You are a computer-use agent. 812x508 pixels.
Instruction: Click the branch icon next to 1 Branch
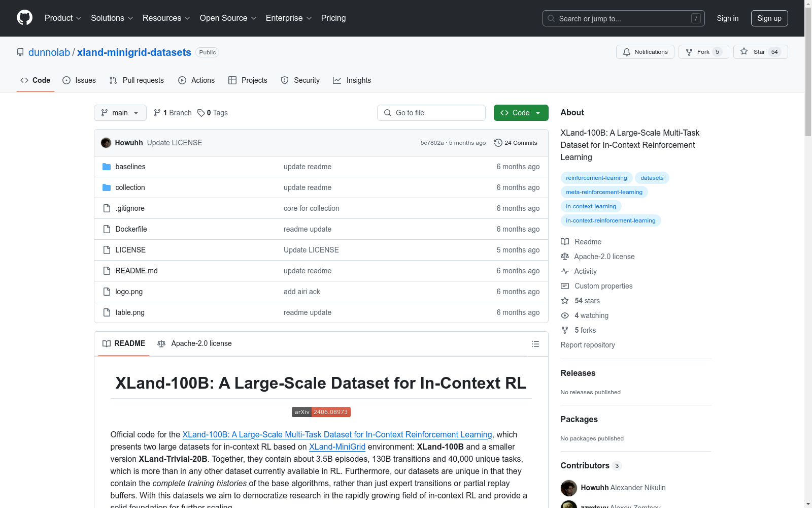point(157,113)
